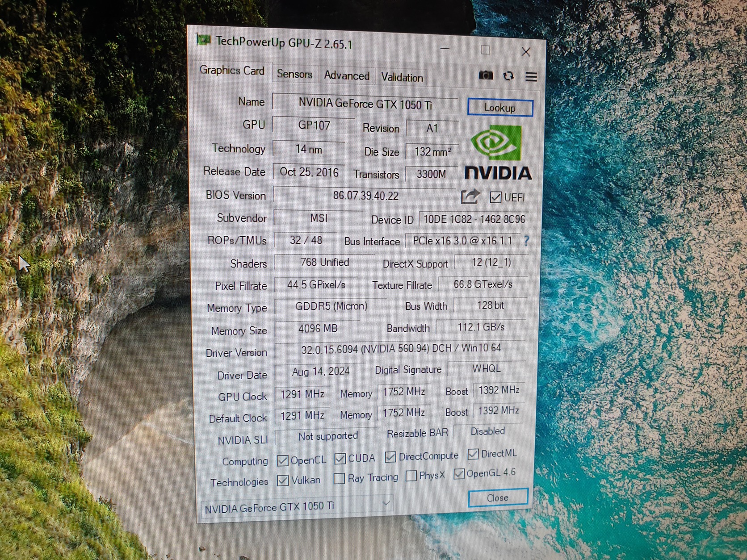Open the GPU selection dropdown at bottom

(x=297, y=506)
